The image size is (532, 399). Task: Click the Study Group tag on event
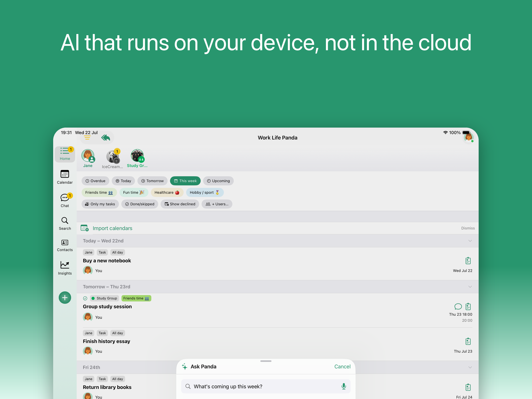point(104,298)
